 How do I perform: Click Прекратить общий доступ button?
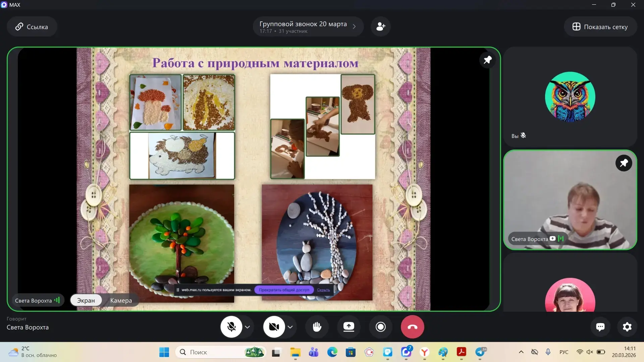(284, 290)
